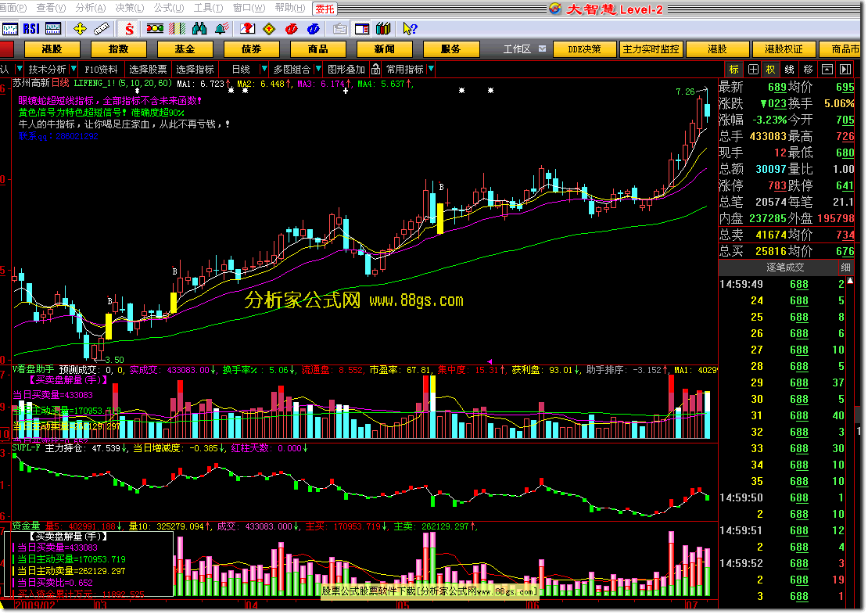Open the 公式(U) menu

click(169, 8)
